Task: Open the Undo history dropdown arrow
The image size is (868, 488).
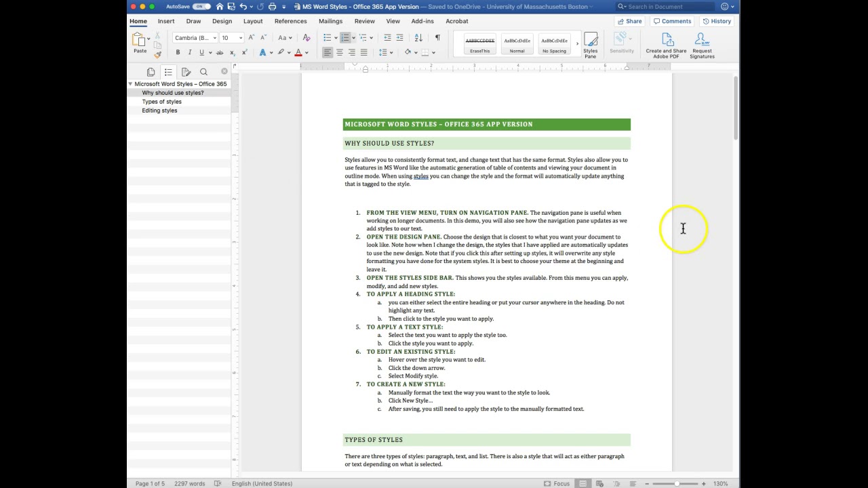Action: point(251,7)
